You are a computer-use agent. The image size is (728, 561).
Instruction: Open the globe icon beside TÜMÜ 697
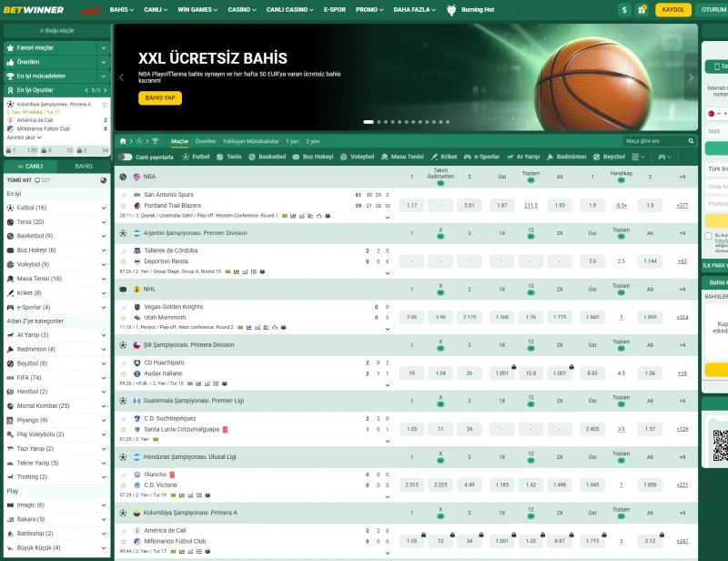[x=104, y=180]
